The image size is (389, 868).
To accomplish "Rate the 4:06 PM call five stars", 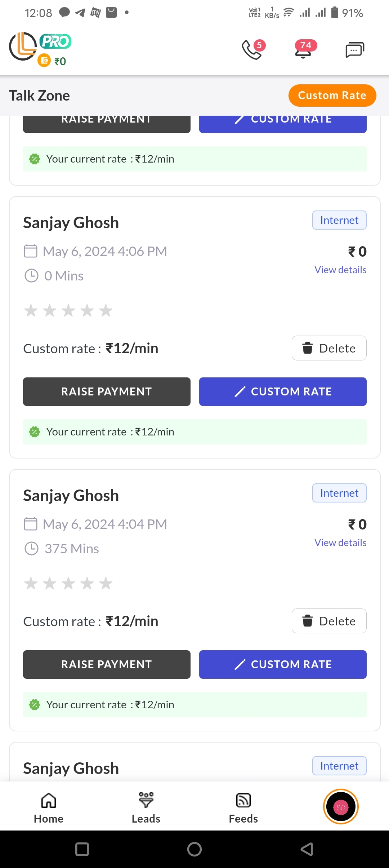I will (x=106, y=311).
